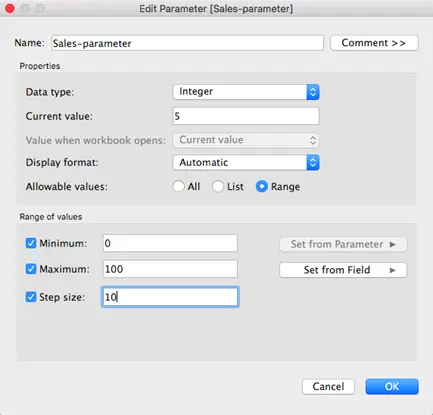Viewport: 433px width, 415px height.
Task: Open the Comment >> section
Action: tap(374, 43)
